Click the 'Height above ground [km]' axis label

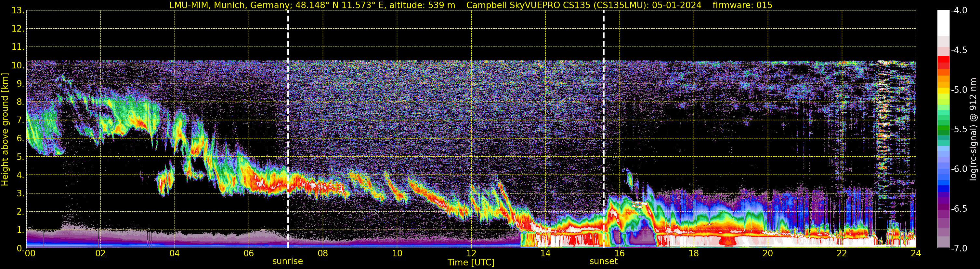pos(5,130)
